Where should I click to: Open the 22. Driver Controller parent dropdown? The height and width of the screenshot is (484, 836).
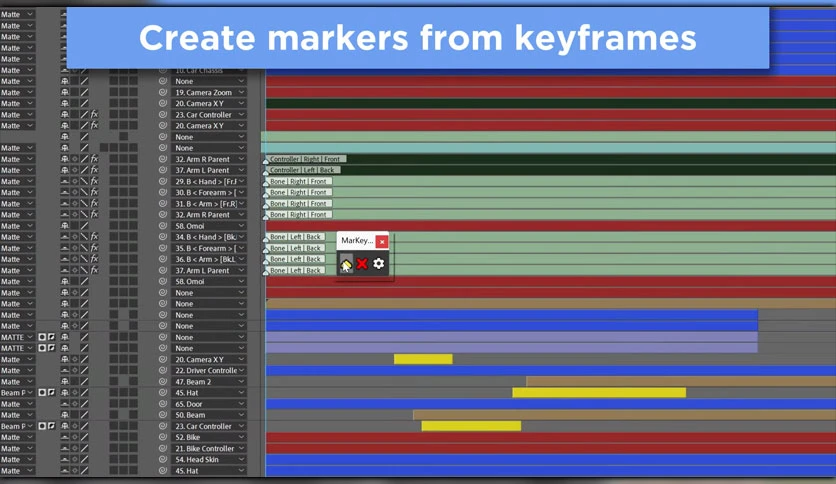pyautogui.click(x=208, y=370)
